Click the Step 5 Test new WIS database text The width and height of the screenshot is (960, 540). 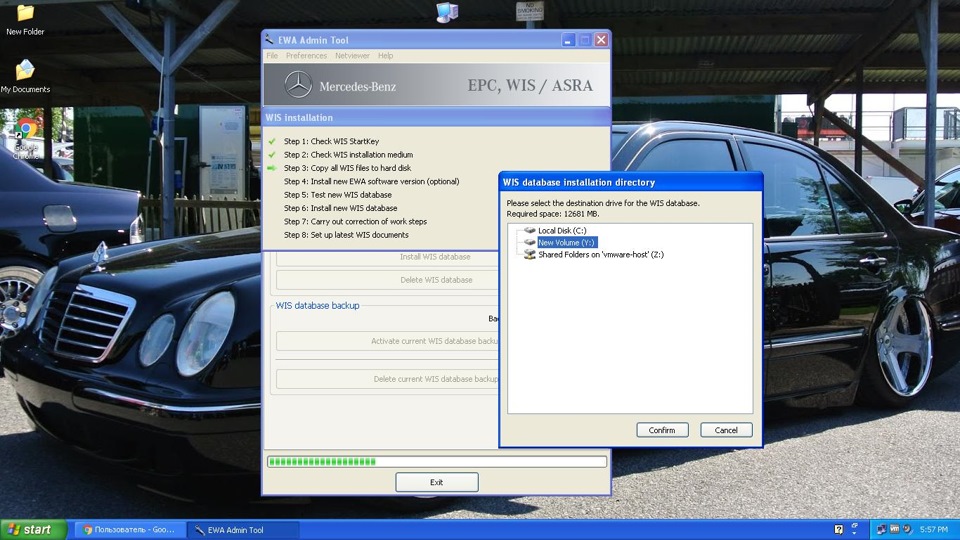(337, 195)
